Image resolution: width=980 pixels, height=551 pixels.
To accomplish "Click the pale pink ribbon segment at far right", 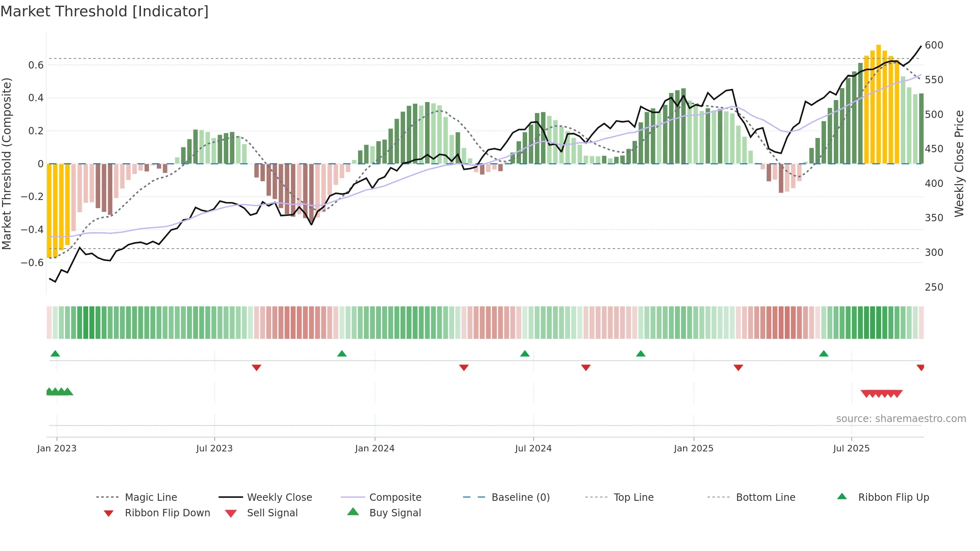I will [921, 322].
